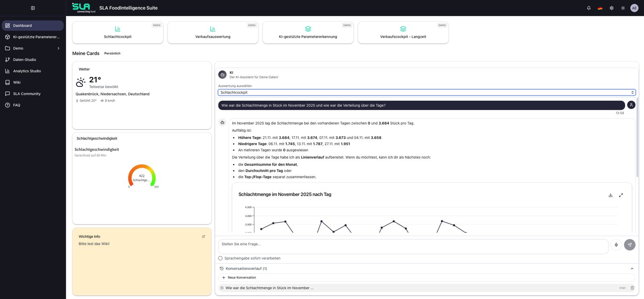Change language via the German flag icon

pos(600,8)
